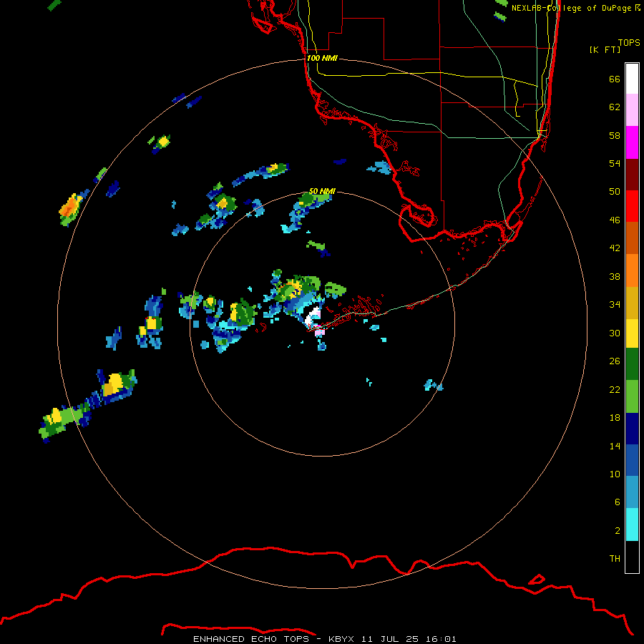Click the "11 JUL 25 16:01" timestamp
The width and height of the screenshot is (644, 644).
coord(409,639)
